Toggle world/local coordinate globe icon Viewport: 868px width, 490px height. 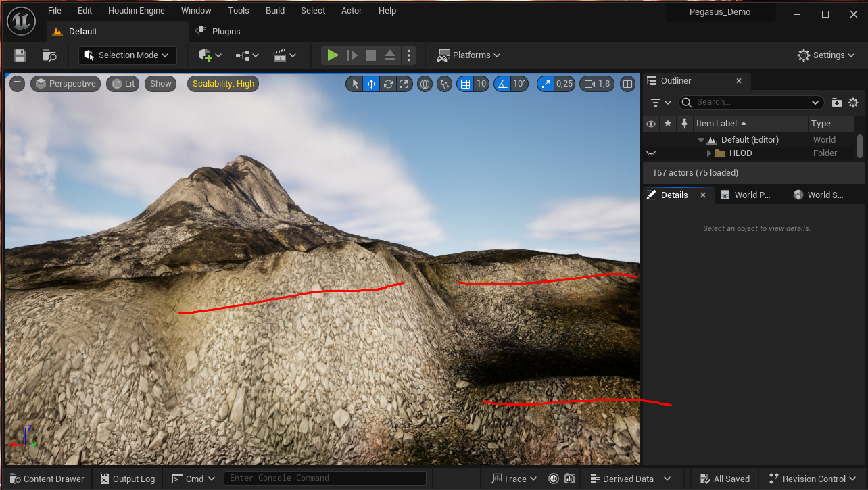click(425, 84)
